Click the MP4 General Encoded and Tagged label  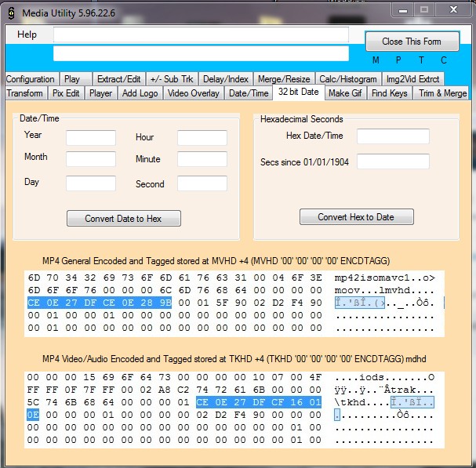click(216, 261)
